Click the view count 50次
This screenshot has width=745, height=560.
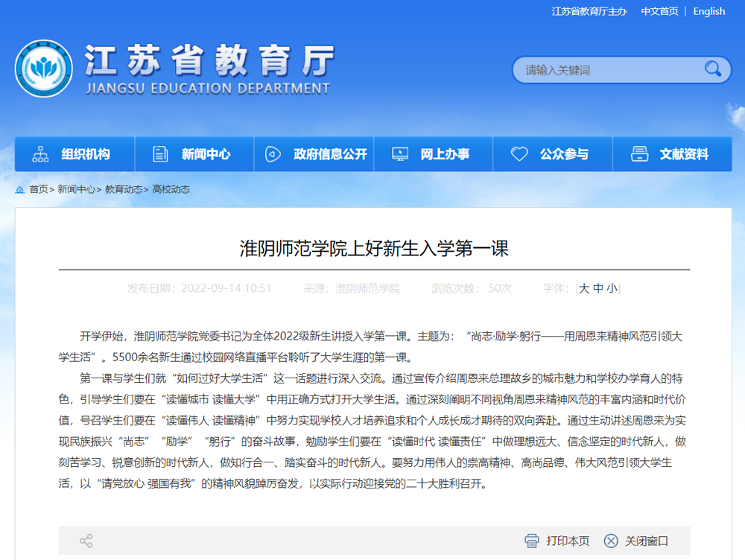pos(500,288)
